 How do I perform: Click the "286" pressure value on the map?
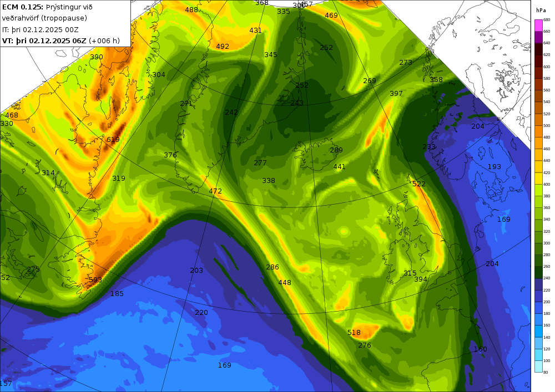273,267
